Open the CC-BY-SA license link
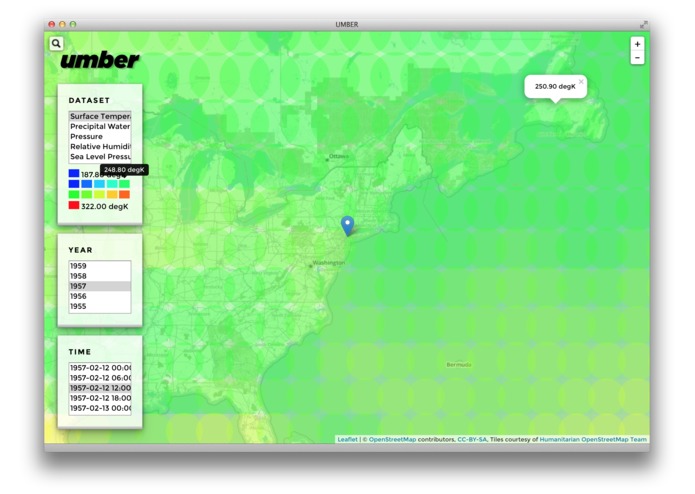Viewport: 695px width, 494px height. (472, 439)
